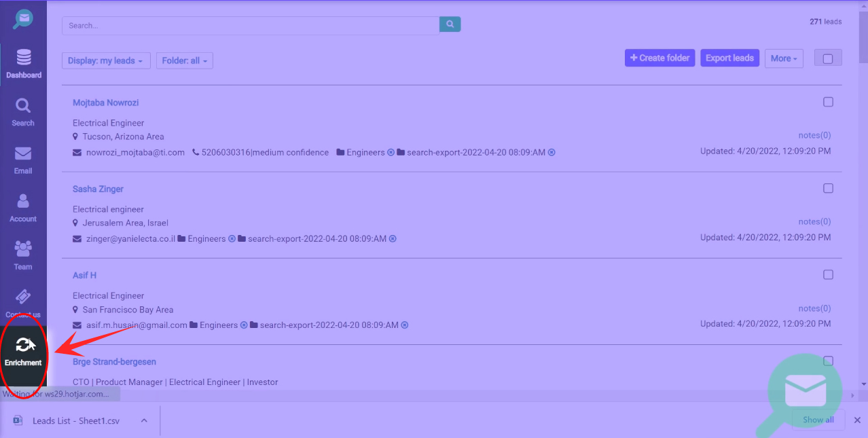This screenshot has height=438, width=868.
Task: Click phone 5206030316|medium confidence
Action: (265, 153)
